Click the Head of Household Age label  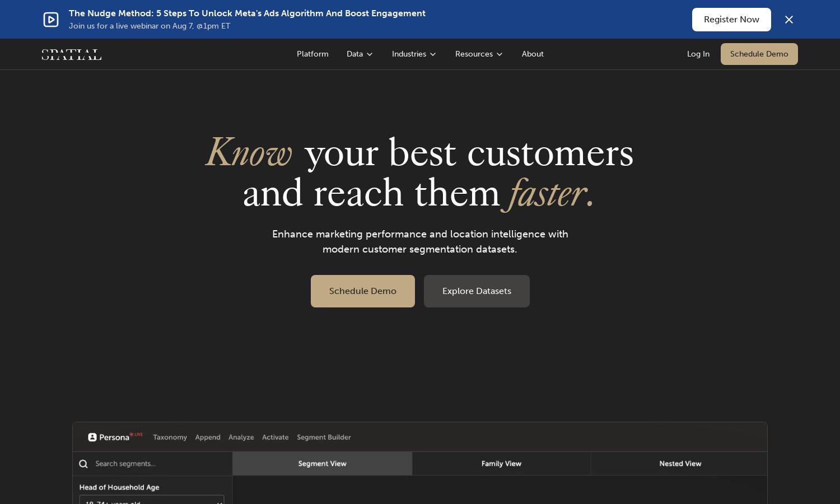(x=119, y=487)
